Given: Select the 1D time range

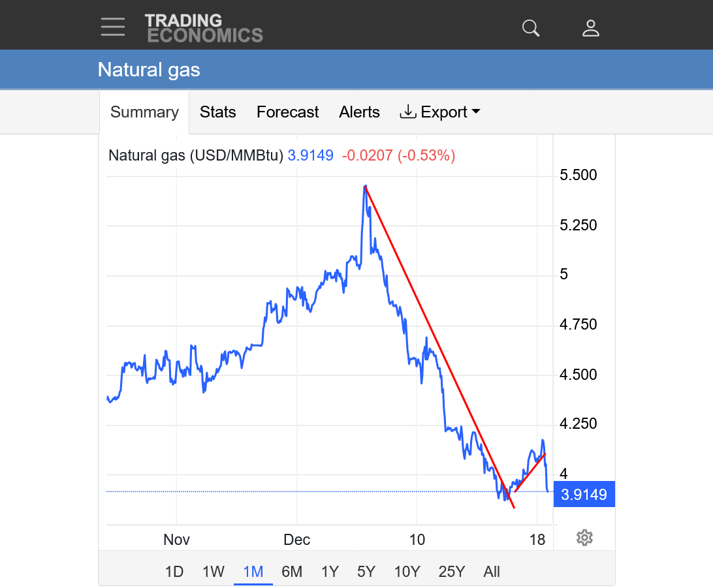Looking at the screenshot, I should tap(174, 572).
